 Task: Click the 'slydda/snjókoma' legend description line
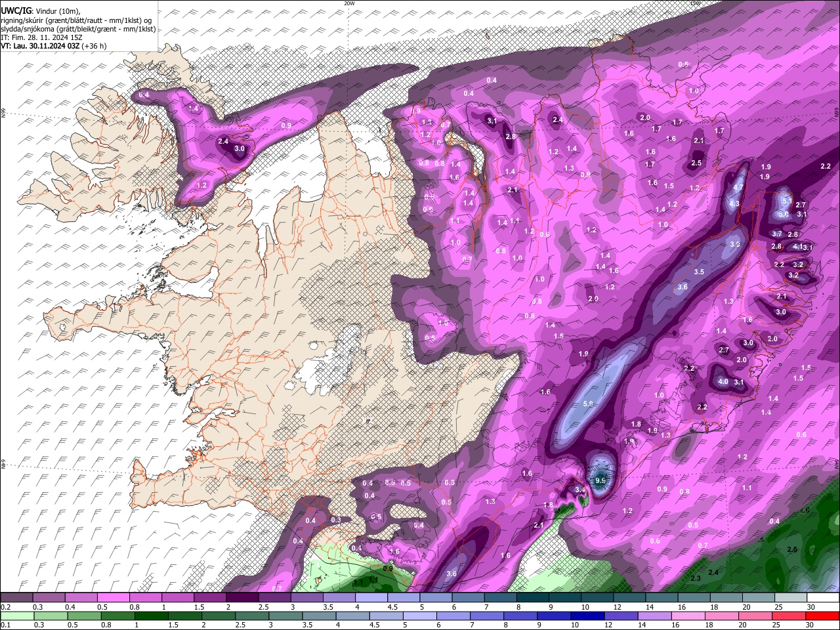click(x=77, y=29)
